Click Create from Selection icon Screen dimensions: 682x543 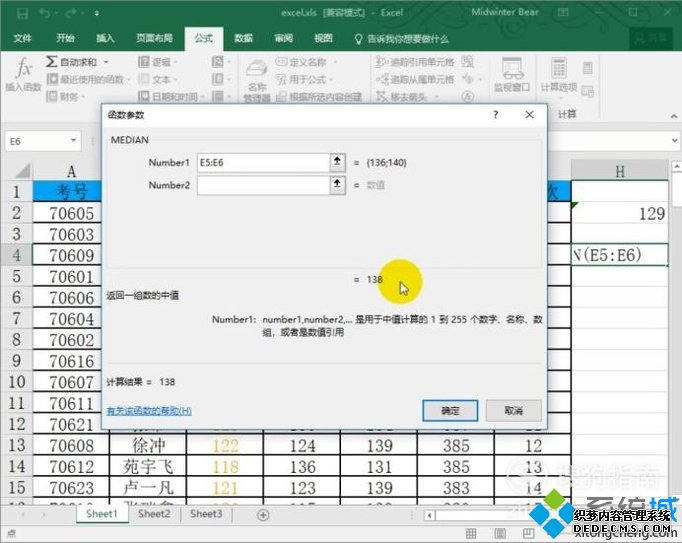tap(281, 96)
